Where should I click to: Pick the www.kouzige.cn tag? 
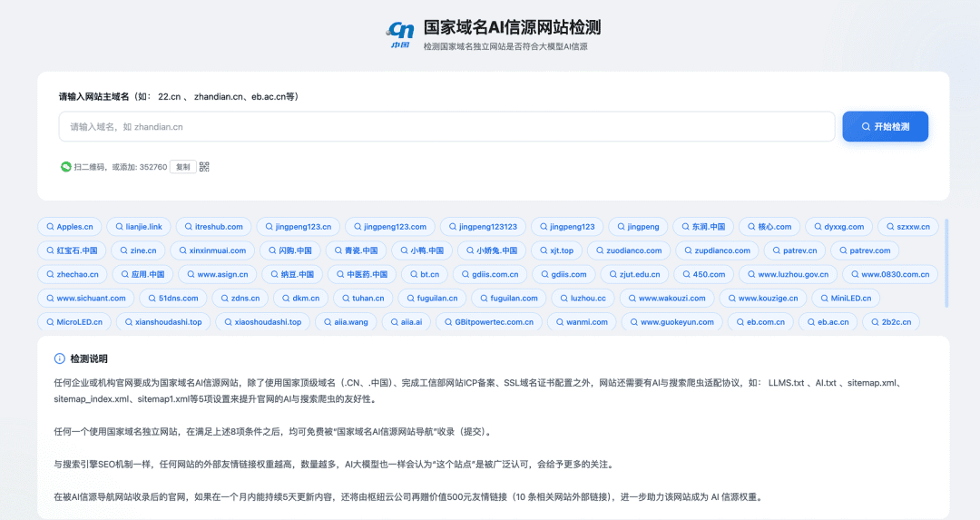763,299
